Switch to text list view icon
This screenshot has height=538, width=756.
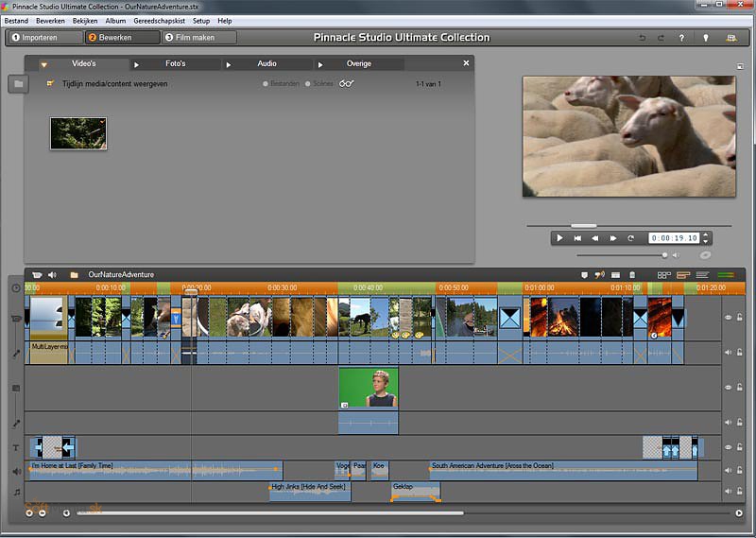tap(702, 275)
